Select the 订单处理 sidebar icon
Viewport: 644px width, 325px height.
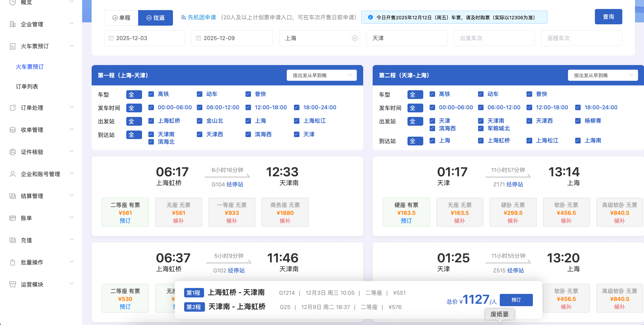point(13,108)
